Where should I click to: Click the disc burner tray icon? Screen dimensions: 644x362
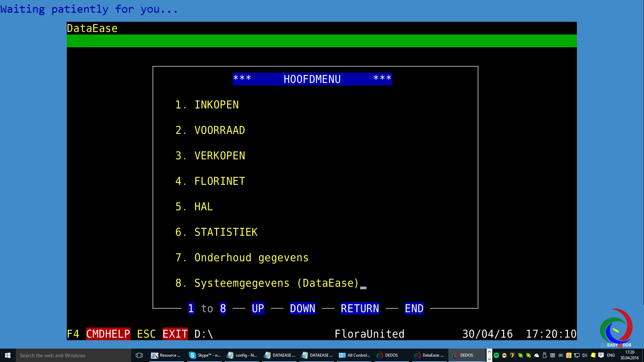(504, 355)
